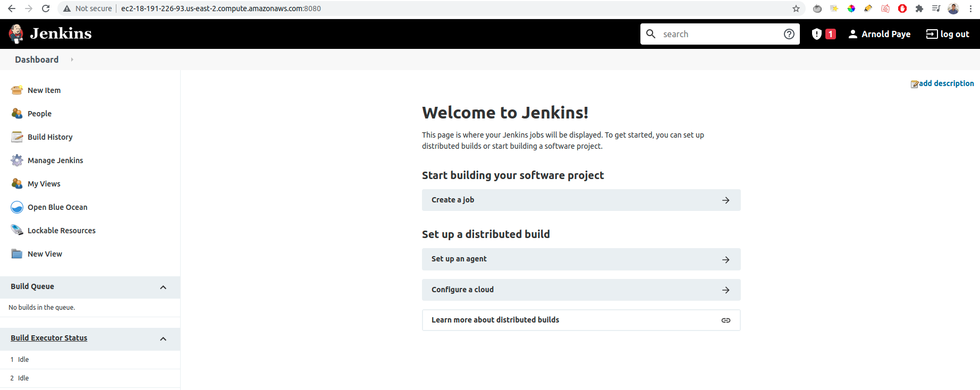
Task: Click the My Views icon
Action: 17,184
